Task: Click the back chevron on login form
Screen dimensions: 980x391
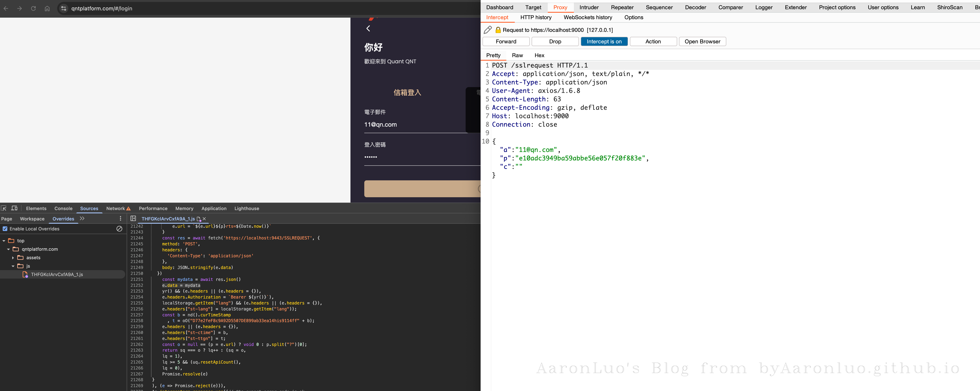Action: (368, 29)
